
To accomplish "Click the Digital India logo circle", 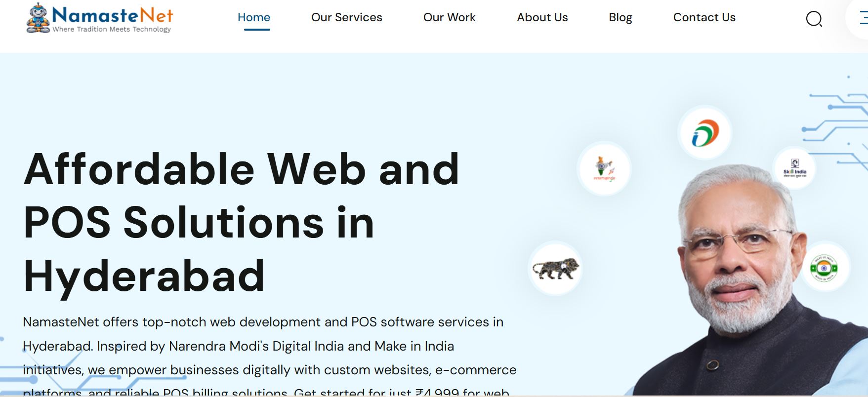I will coord(705,133).
